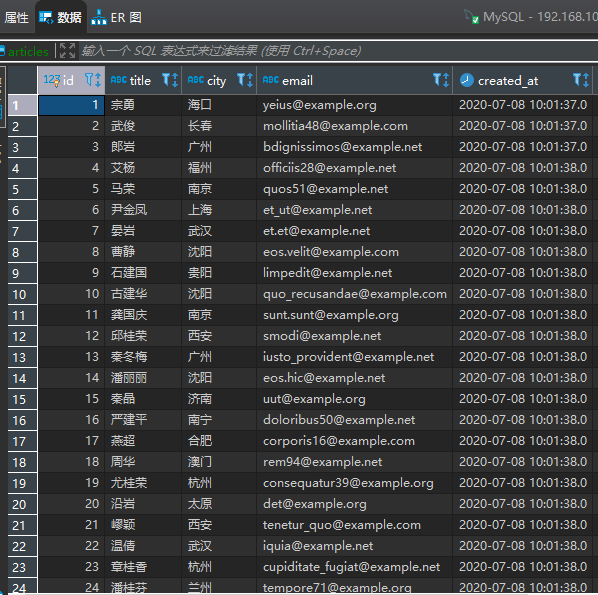Viewport: 598px width, 595px height.
Task: Select the 数据 tab
Action: tap(61, 18)
